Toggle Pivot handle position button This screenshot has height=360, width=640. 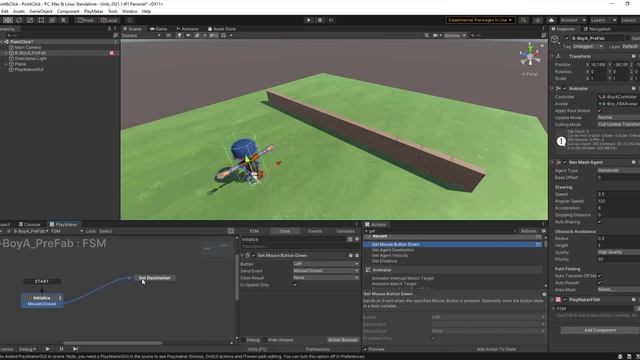pyautogui.click(x=85, y=20)
